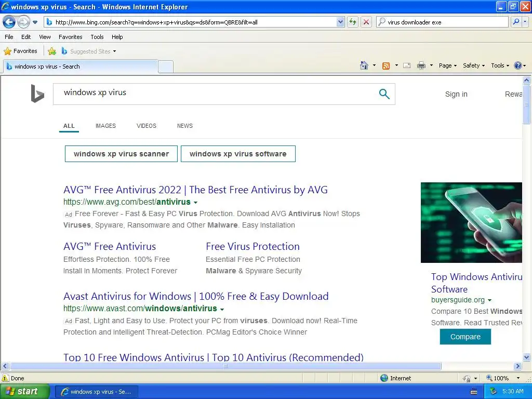Click the Home icon in command bar
The width and height of the screenshot is (532, 399).
(x=364, y=65)
